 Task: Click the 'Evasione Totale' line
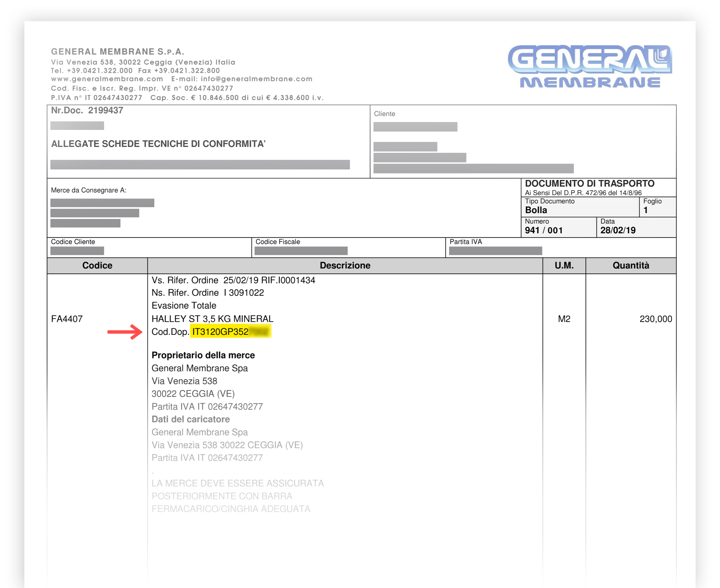(x=184, y=305)
